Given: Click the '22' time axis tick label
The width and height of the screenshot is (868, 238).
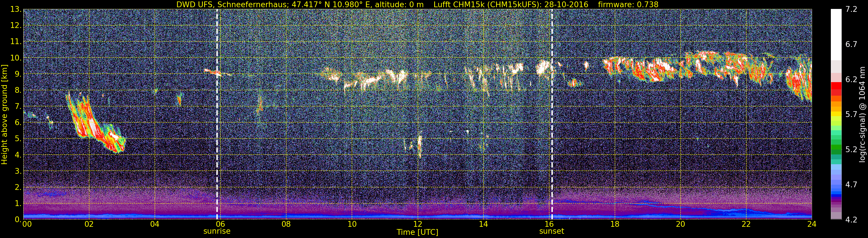Looking at the screenshot, I should point(746,224).
